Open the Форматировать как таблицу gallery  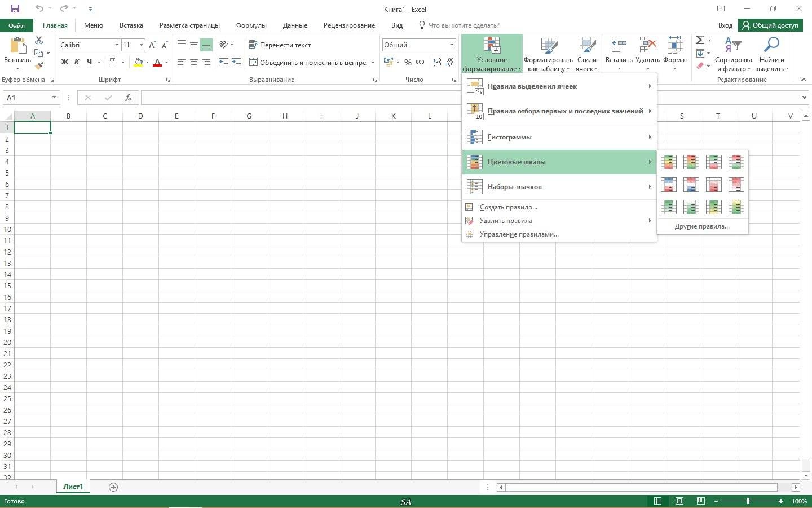548,54
